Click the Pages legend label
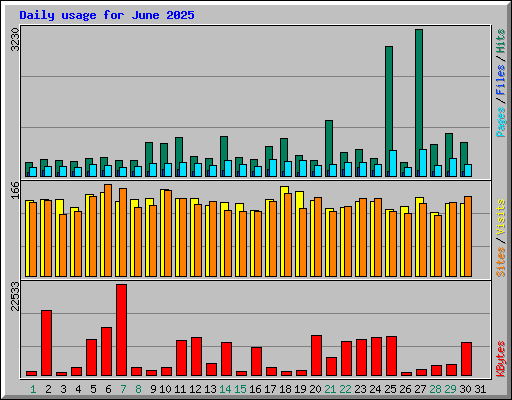 (501, 122)
